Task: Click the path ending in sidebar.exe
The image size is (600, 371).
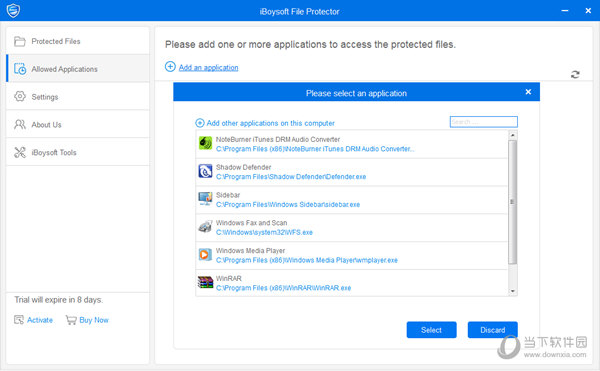Action: (288, 205)
